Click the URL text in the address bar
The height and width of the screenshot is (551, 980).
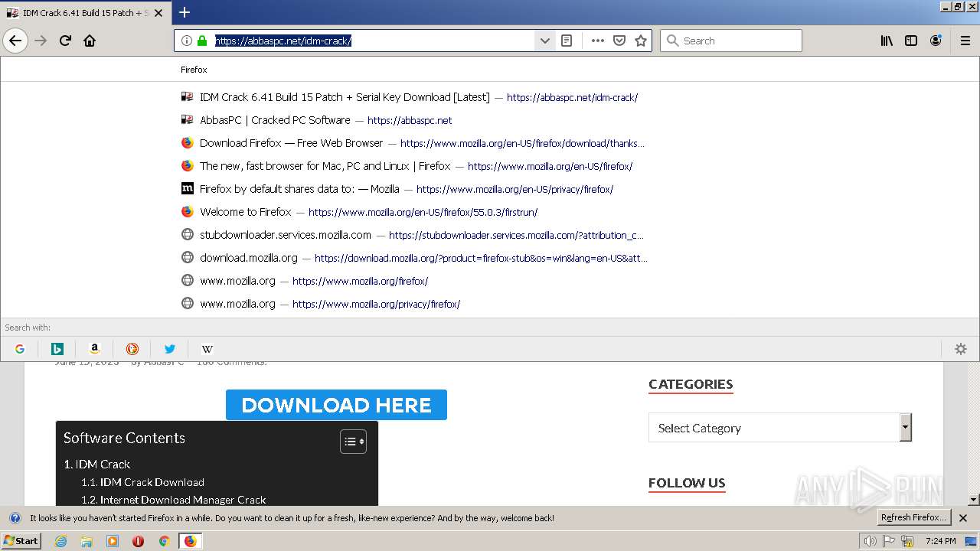[283, 41]
